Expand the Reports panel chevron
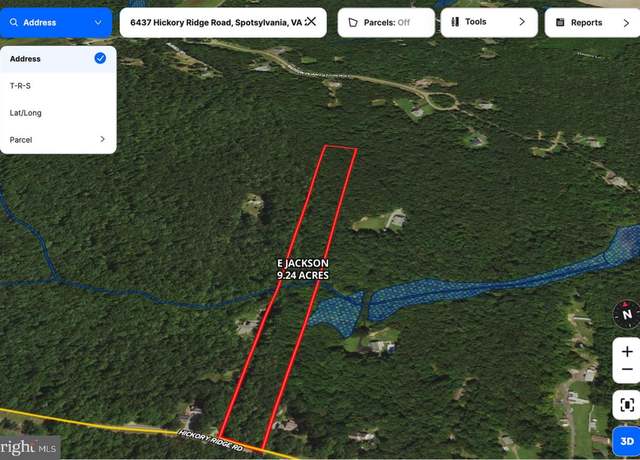Image resolution: width=640 pixels, height=460 pixels. point(626,23)
